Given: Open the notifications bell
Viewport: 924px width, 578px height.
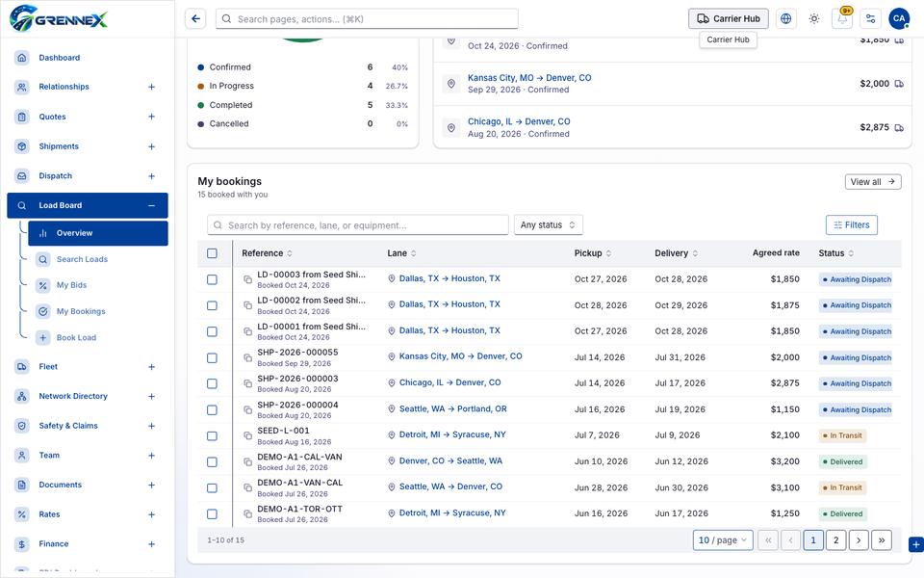Looking at the screenshot, I should tap(842, 19).
